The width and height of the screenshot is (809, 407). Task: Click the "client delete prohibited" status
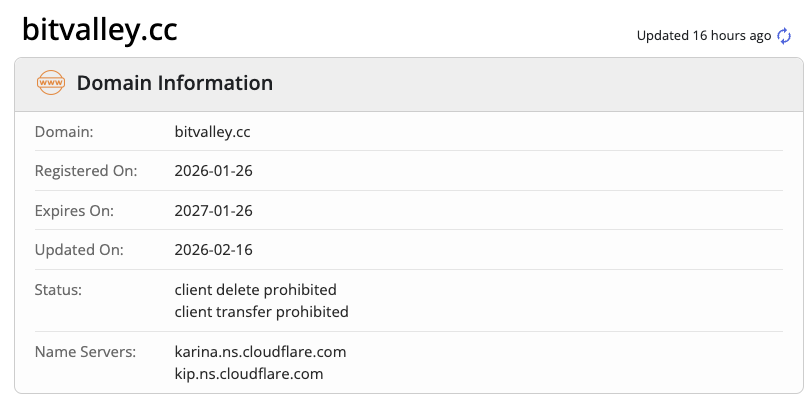(x=255, y=290)
